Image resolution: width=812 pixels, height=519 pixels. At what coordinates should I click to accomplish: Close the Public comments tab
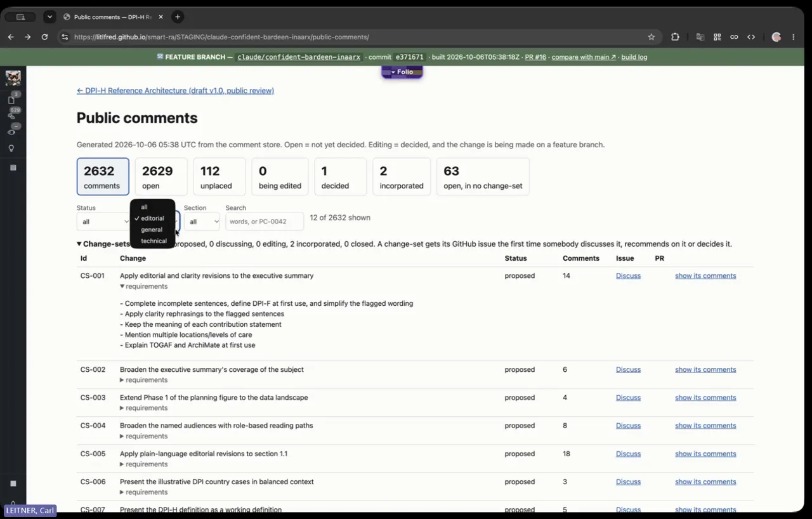pos(161,16)
